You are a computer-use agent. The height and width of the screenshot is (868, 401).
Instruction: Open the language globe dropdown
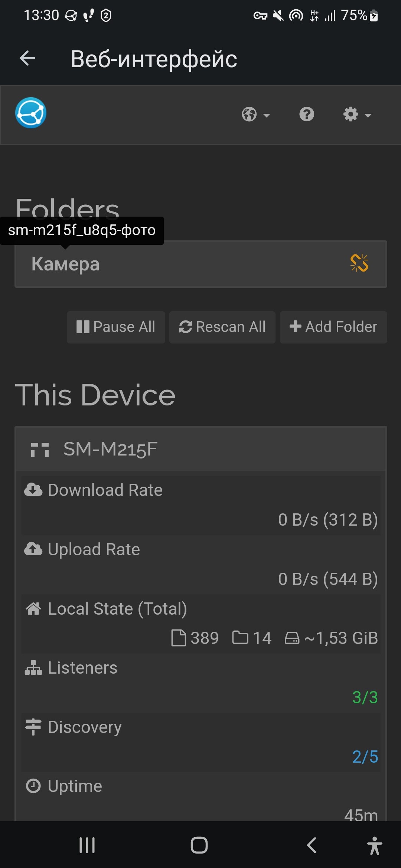click(255, 115)
